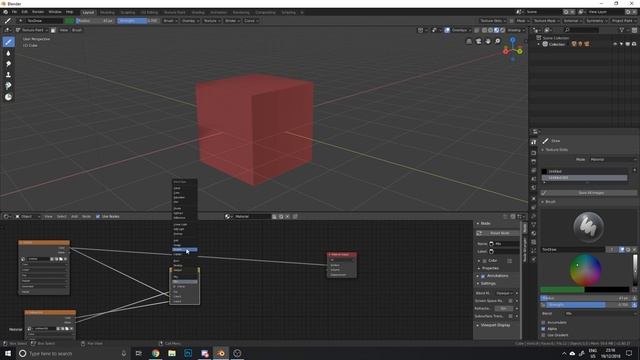Click the outliner filter funnel icon
This screenshot has height=360, width=640.
(x=622, y=30)
